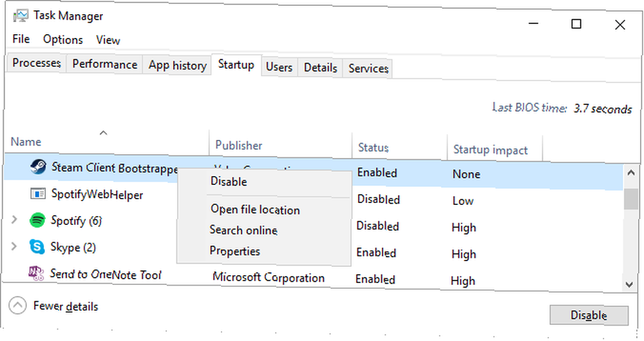Choose Open file location in context menu
Screen dimensions: 644x341
pyautogui.click(x=255, y=209)
